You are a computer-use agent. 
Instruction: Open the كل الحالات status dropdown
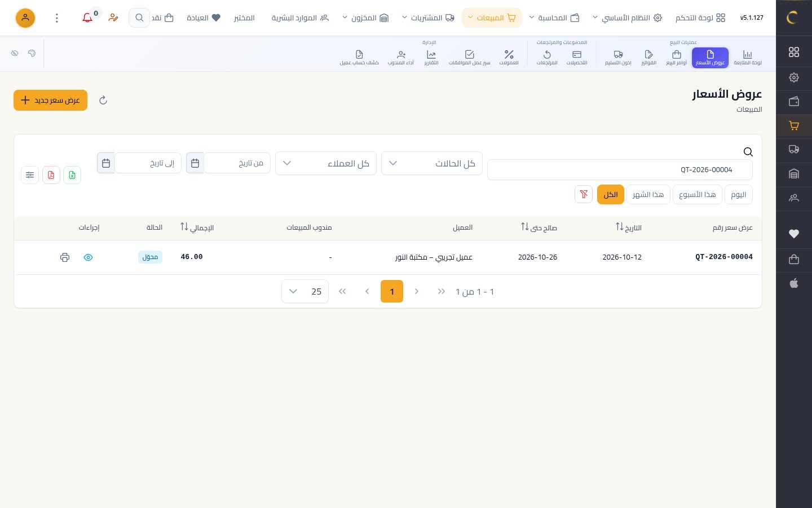coord(432,163)
